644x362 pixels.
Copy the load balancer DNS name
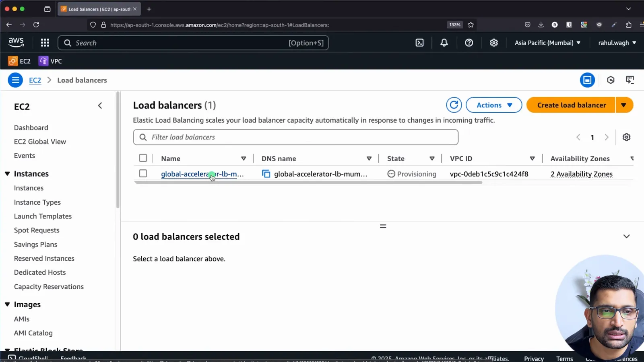pyautogui.click(x=266, y=174)
